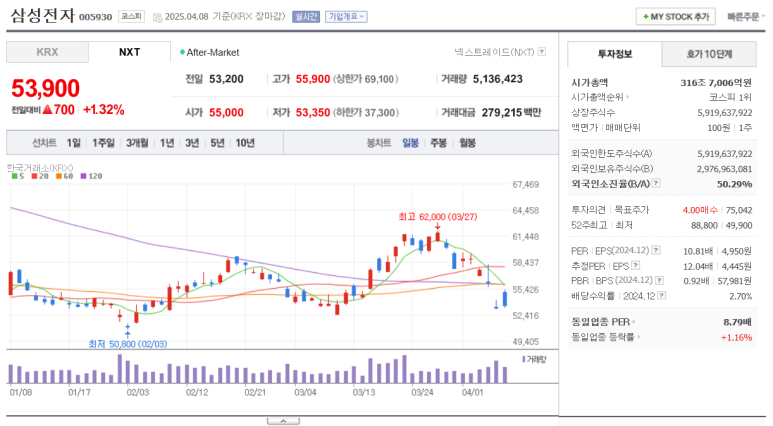
Task: Click the help icon beside 추정PER EPS
Action: (x=635, y=265)
